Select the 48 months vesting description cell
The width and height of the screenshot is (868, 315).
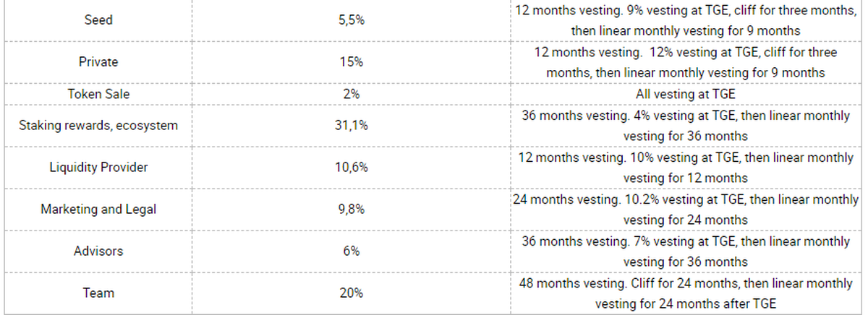pos(685,293)
